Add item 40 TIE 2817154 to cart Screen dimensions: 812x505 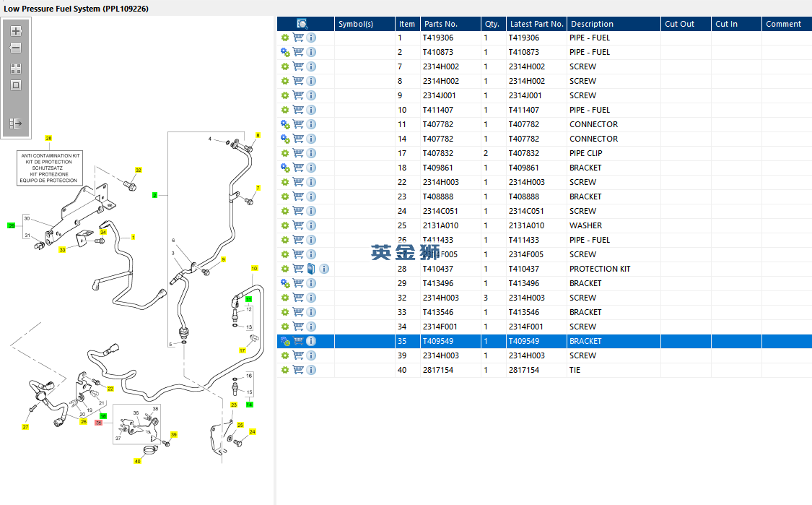(x=298, y=370)
